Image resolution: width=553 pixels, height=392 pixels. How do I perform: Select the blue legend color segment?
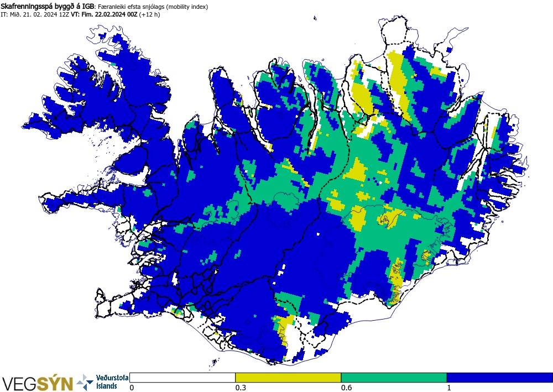500,378
